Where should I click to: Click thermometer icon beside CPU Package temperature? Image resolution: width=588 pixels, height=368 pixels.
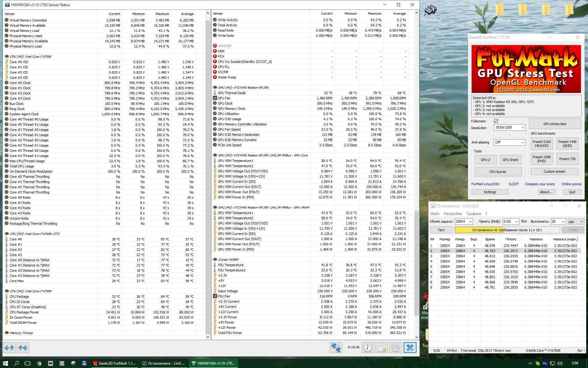7,297
